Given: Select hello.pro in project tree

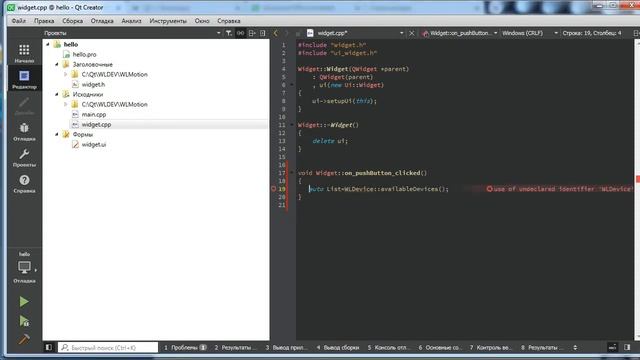Looking at the screenshot, I should [84, 54].
